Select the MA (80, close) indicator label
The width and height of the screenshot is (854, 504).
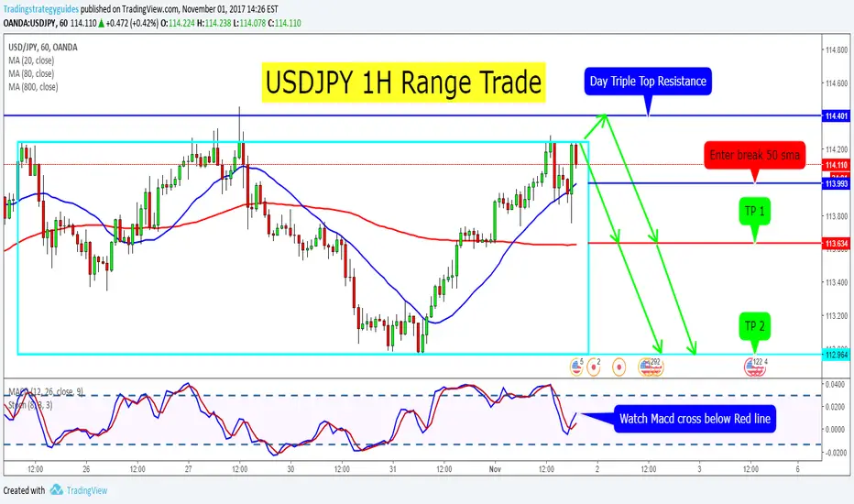point(31,73)
